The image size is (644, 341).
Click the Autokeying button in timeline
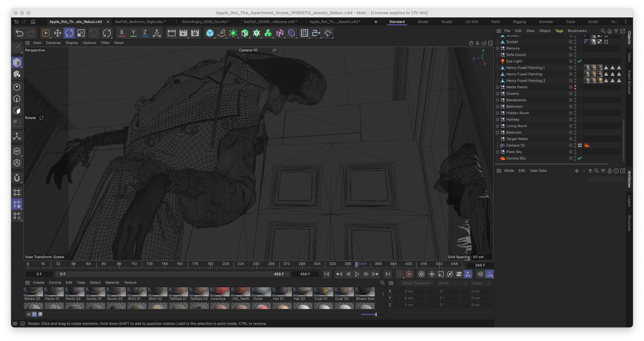click(x=409, y=274)
